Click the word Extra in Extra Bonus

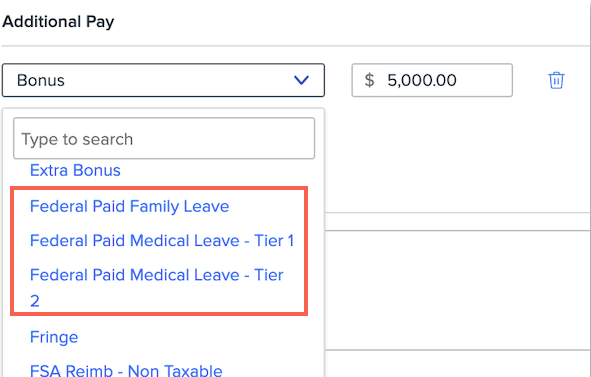pyautogui.click(x=49, y=170)
